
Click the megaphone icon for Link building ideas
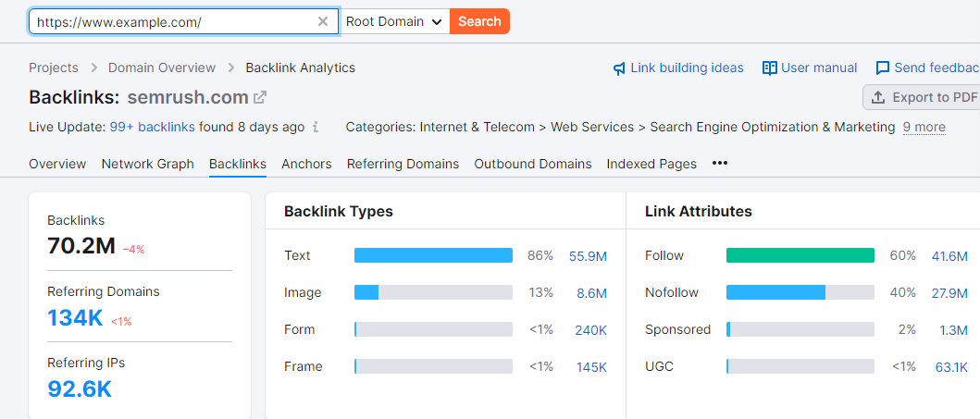pos(619,68)
